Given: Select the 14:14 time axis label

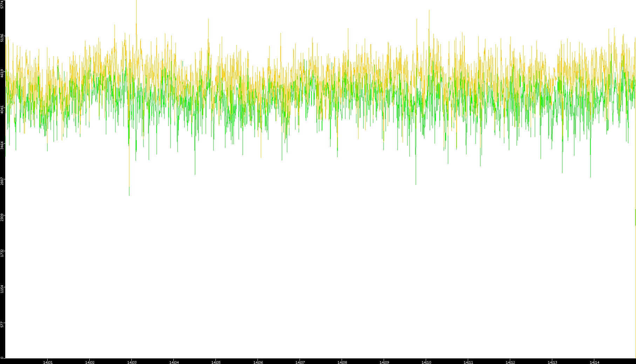Looking at the screenshot, I should click(594, 362).
